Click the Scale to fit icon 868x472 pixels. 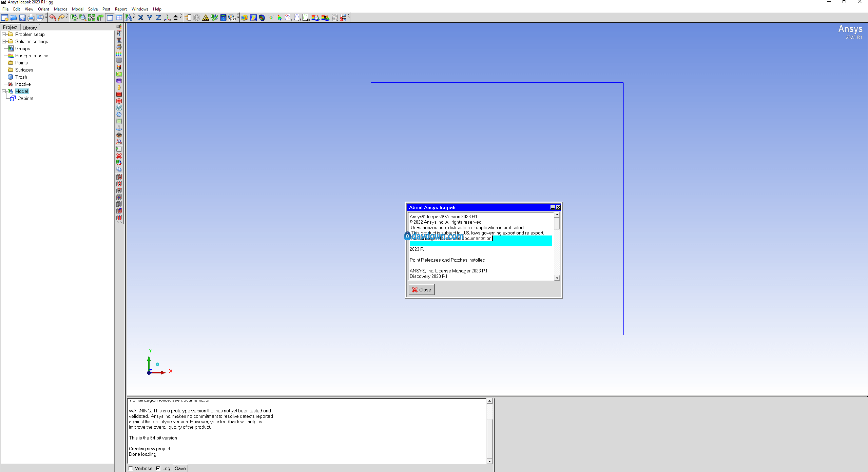pos(92,18)
